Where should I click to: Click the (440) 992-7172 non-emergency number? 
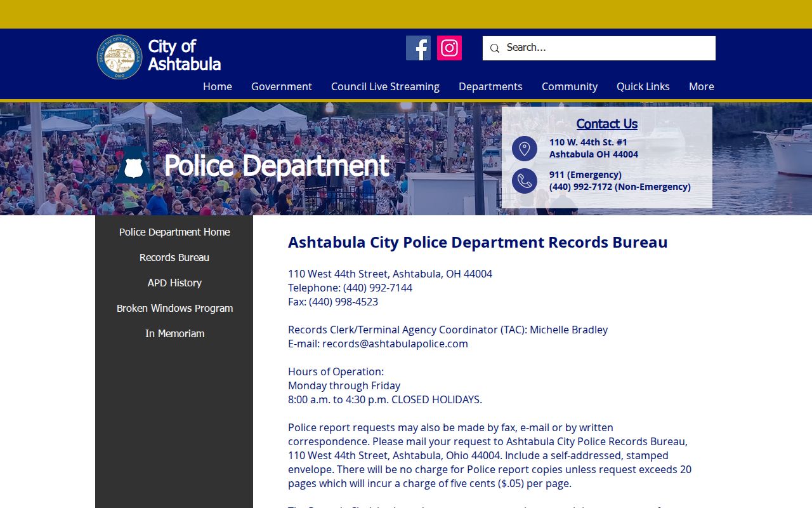620,187
